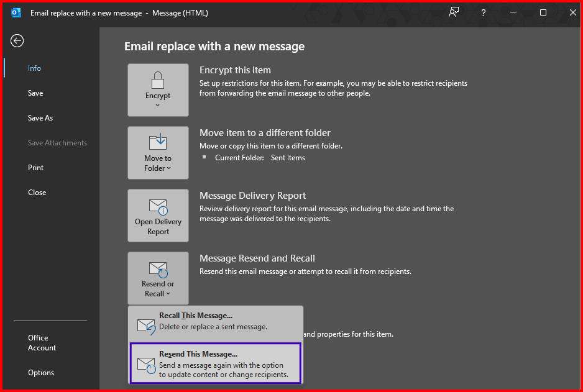Go to the Print page

tap(36, 168)
